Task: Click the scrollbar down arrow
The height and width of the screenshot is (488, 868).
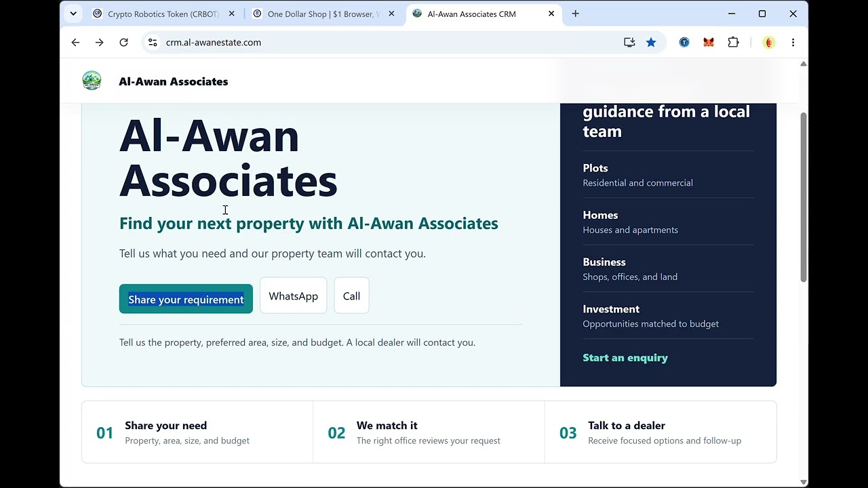Action: coord(804,482)
